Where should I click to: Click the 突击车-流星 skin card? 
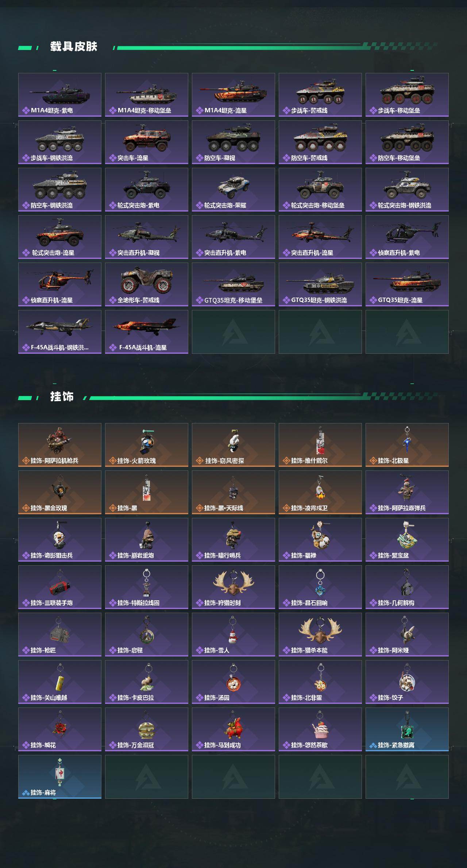pyautogui.click(x=147, y=142)
